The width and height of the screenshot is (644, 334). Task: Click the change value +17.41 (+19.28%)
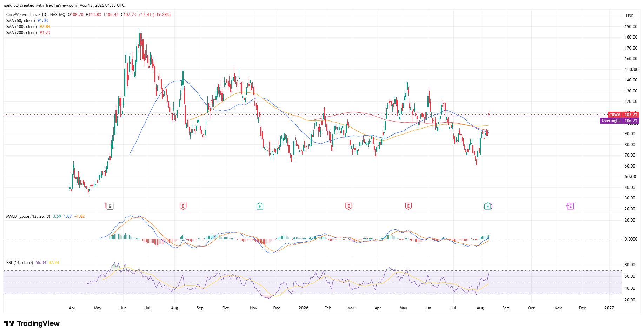[154, 15]
